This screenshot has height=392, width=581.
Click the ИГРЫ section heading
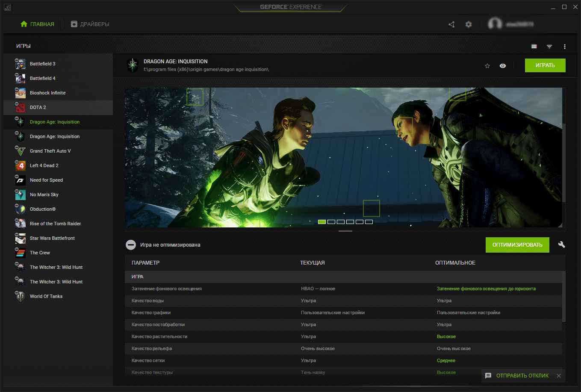click(x=24, y=46)
